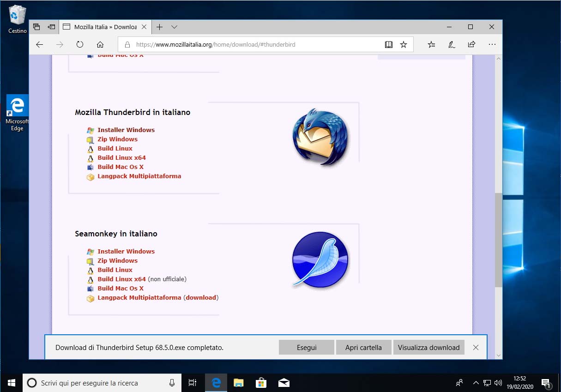Download Seamonkey Zip Windows
This screenshot has width=561, height=392.
[x=117, y=260]
